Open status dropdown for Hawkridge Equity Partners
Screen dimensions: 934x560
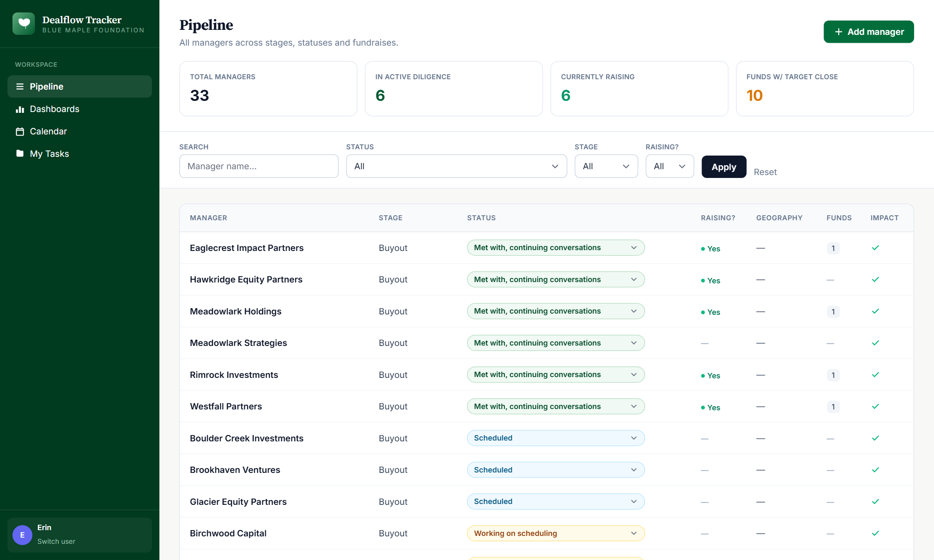[x=555, y=280]
